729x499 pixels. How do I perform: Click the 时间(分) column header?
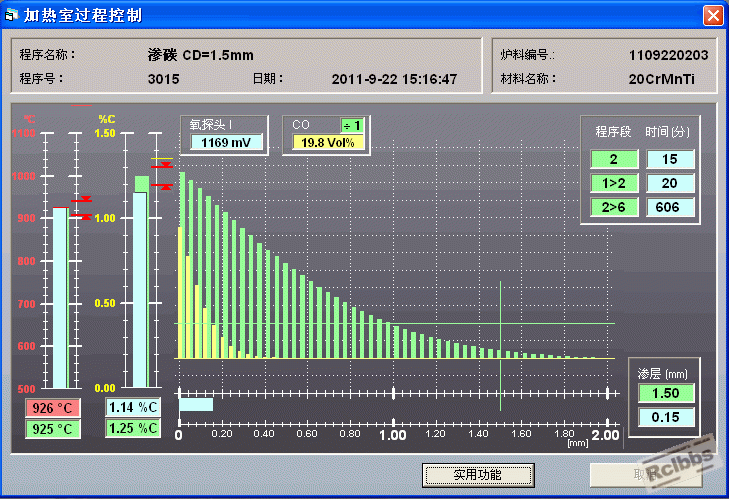click(x=667, y=132)
